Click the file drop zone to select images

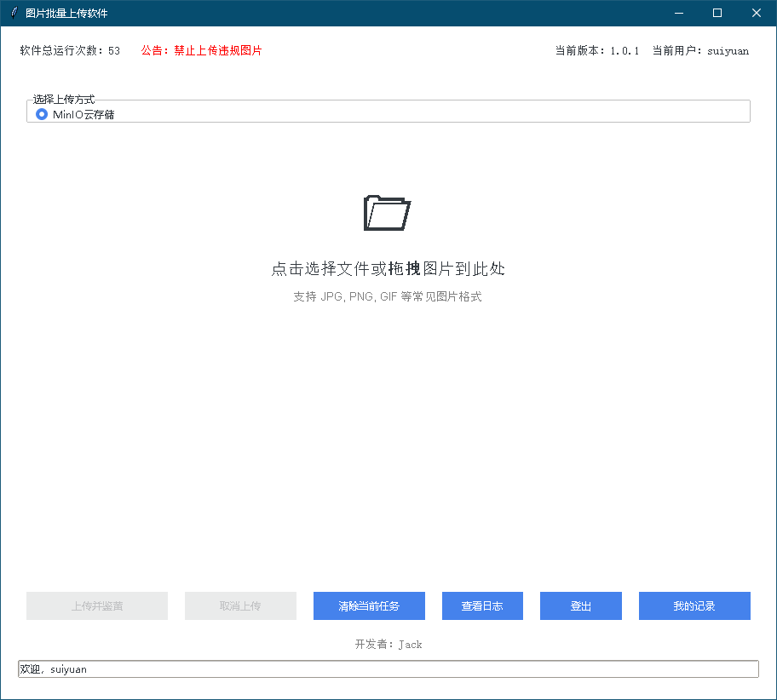pyautogui.click(x=388, y=268)
